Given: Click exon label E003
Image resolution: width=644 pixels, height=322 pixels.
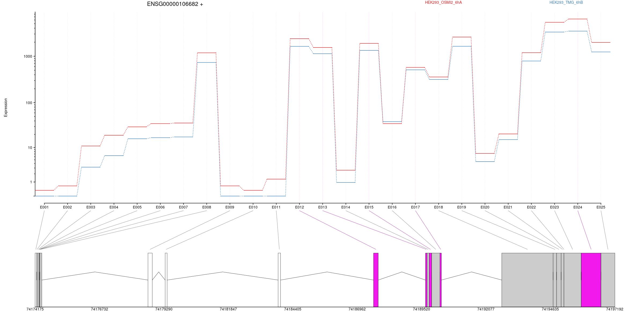Looking at the screenshot, I should click(91, 207).
